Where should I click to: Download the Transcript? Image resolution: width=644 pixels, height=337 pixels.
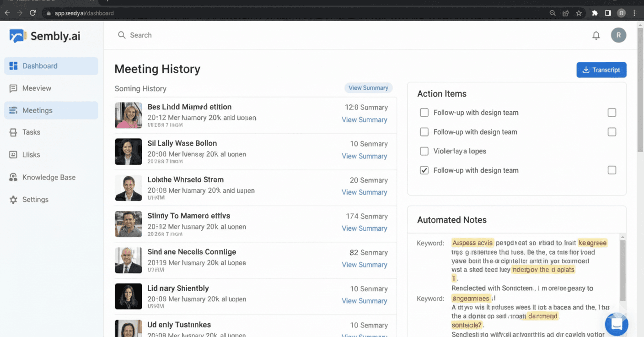click(x=601, y=70)
